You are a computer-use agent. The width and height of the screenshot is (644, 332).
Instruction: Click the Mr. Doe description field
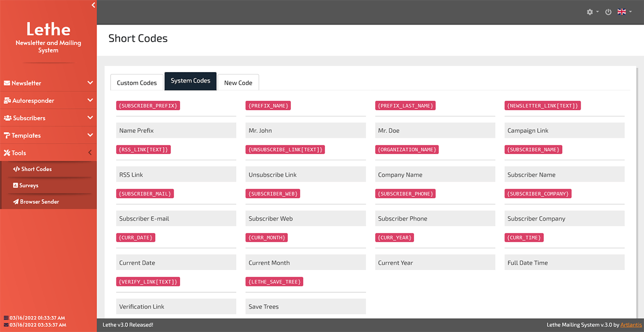(435, 130)
